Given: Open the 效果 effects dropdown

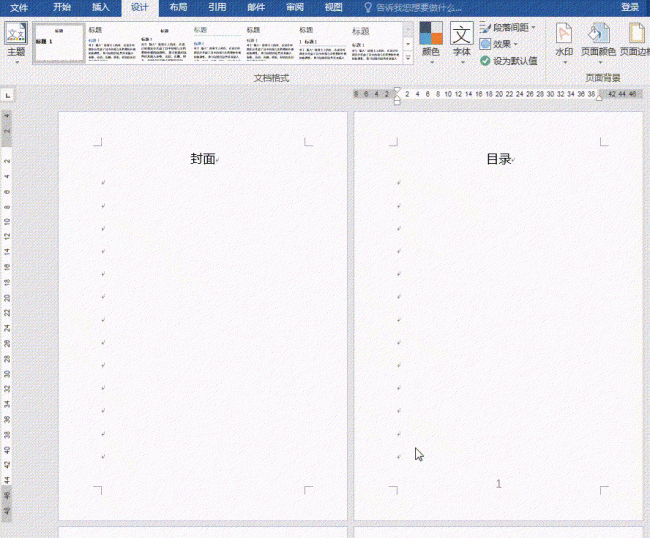Looking at the screenshot, I should click(499, 44).
